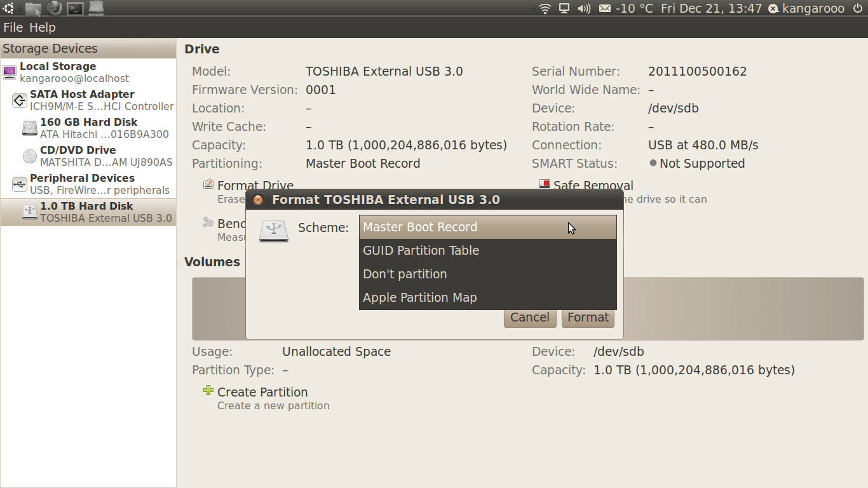Open terminal from top panel
Image resolution: width=868 pixels, height=488 pixels.
(75, 8)
